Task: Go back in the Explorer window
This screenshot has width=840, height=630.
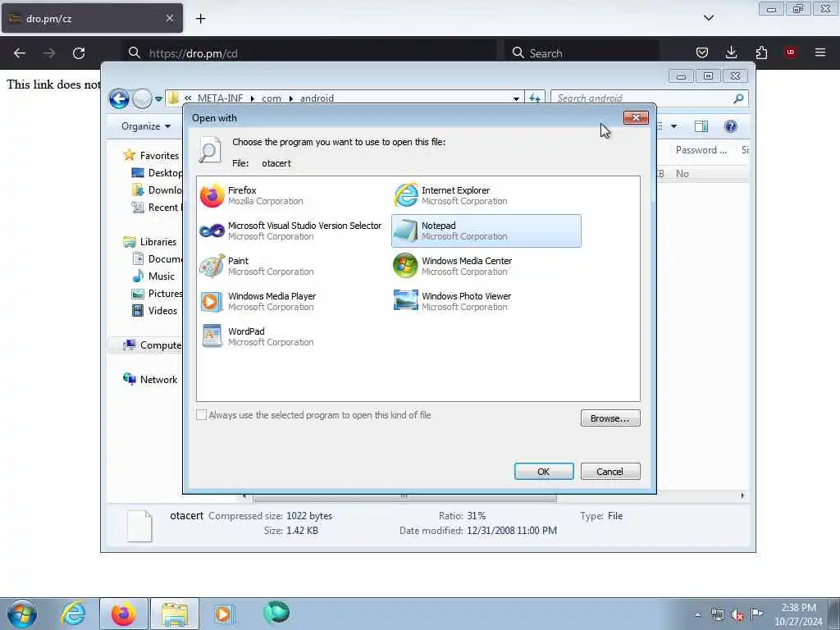Action: pos(120,98)
